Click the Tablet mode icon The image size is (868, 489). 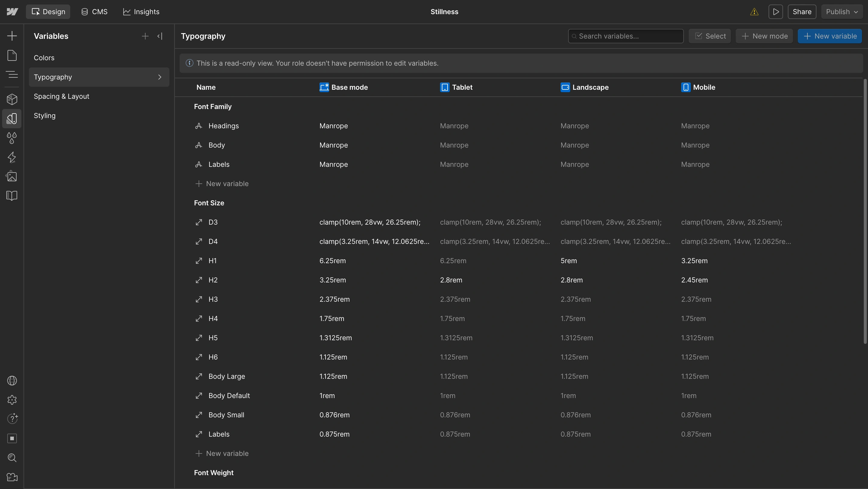(x=445, y=88)
